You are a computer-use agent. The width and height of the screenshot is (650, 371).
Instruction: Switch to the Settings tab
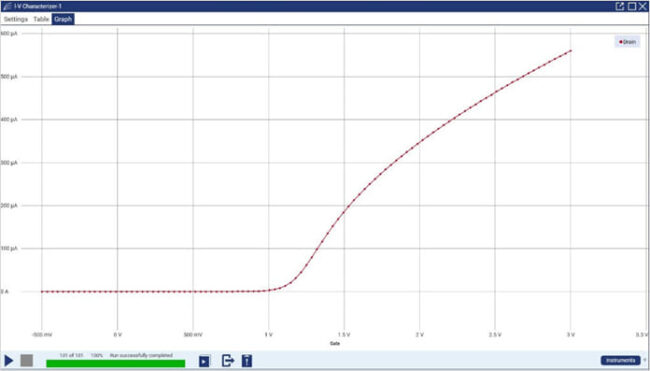tap(16, 19)
